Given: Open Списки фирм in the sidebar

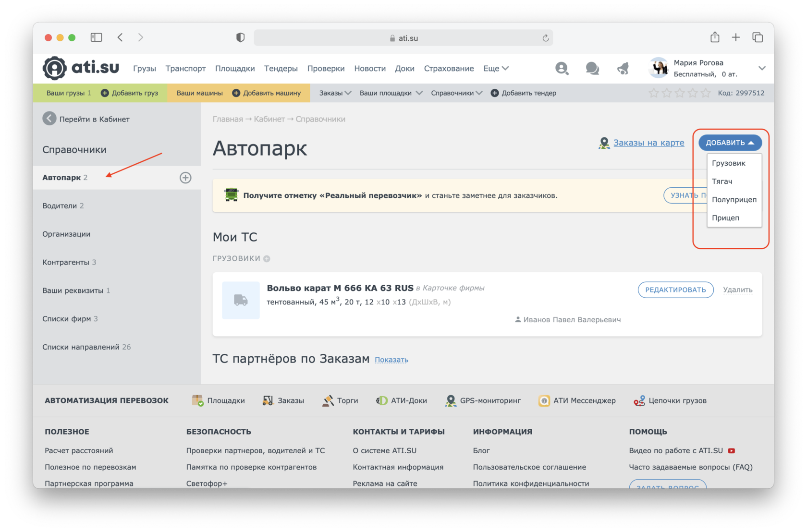Looking at the screenshot, I should click(x=117, y=319).
